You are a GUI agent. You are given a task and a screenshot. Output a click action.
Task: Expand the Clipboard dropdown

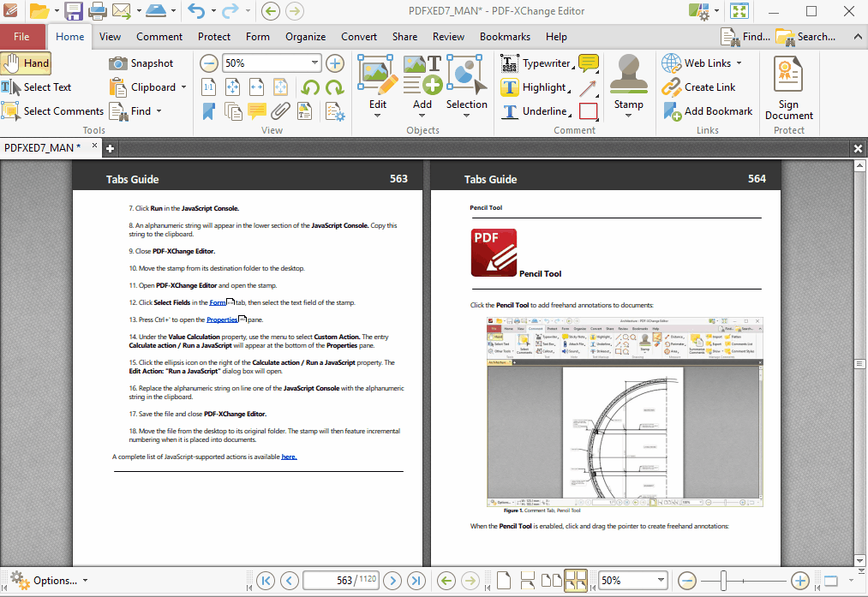[x=183, y=87]
